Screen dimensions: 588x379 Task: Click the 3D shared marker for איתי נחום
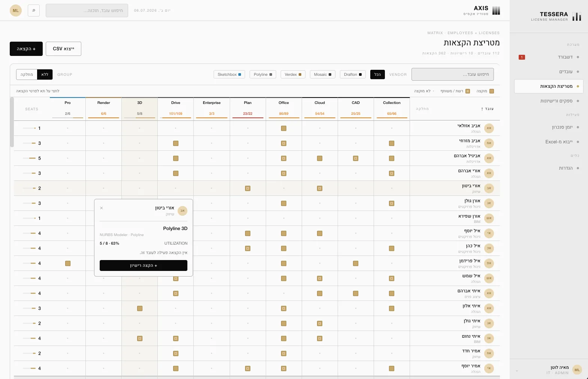click(140, 338)
